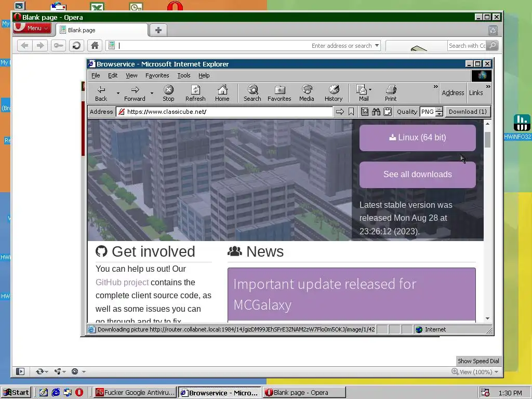Viewport: 532px width, 399px height.
Task: Open the Favorites menu in IE
Action: 157,75
